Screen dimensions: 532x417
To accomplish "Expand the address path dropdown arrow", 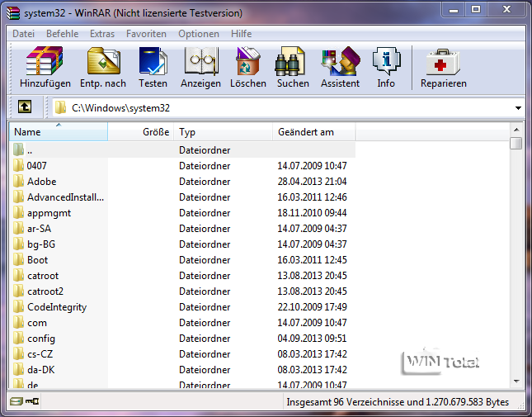I will coord(518,108).
